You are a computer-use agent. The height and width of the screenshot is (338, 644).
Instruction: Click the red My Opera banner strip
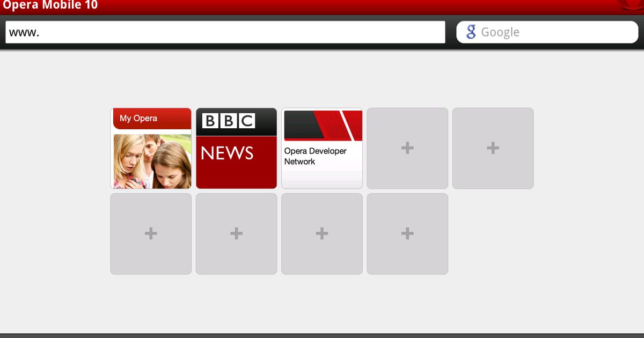(150, 118)
